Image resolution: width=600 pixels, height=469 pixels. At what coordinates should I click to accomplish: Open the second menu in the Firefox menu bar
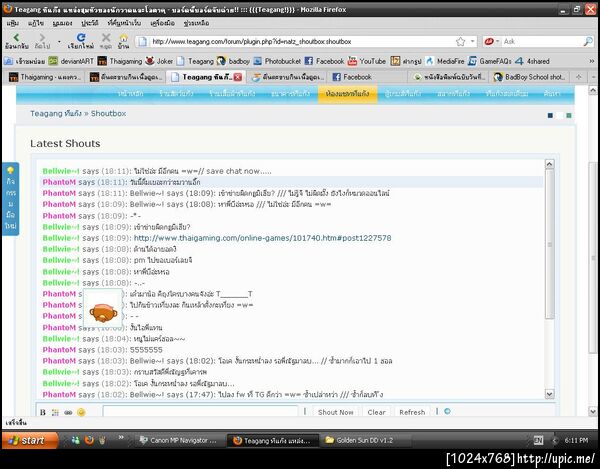pyautogui.click(x=36, y=23)
